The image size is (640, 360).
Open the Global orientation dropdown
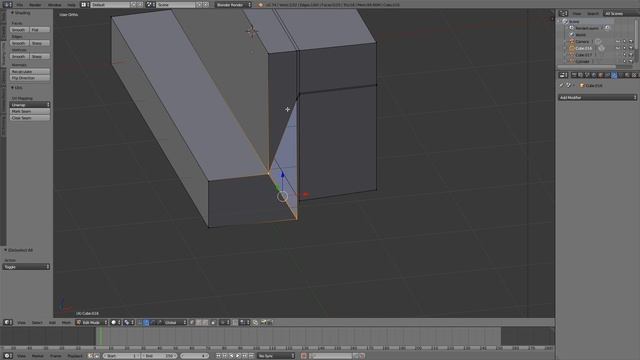176,322
